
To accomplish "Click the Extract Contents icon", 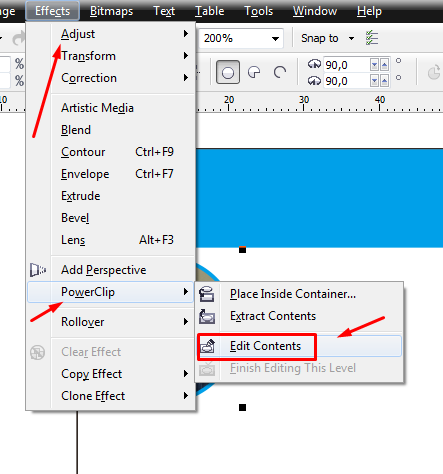I will tap(207, 316).
